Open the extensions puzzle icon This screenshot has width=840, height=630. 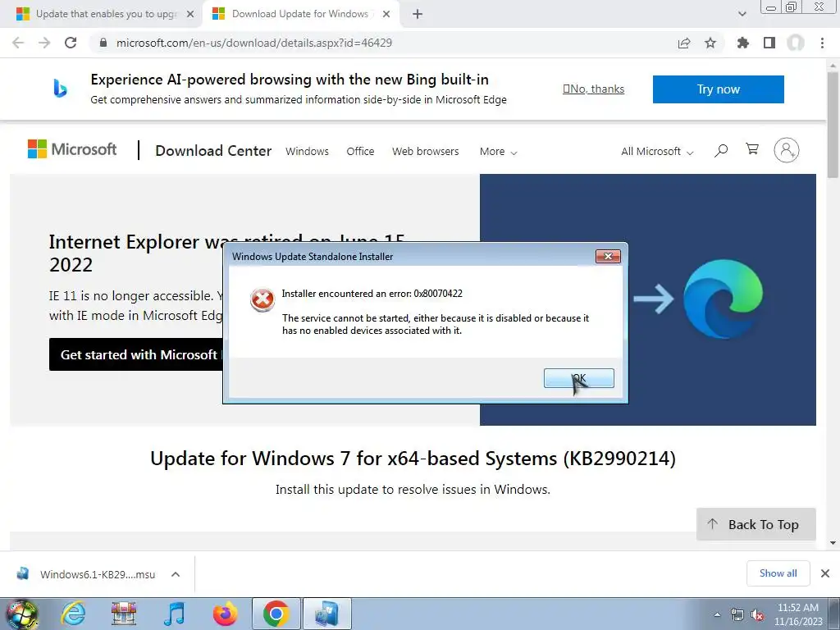(743, 43)
